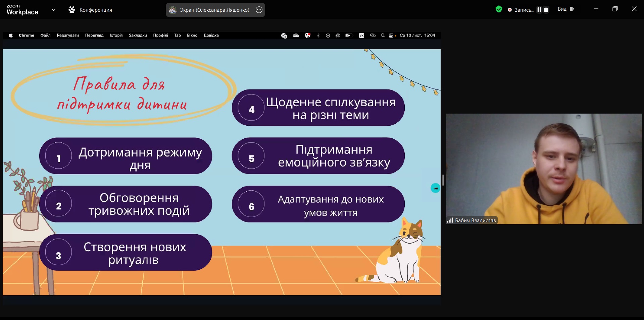The height and width of the screenshot is (320, 644).
Task: Open the Конференция tab
Action: pos(90,10)
